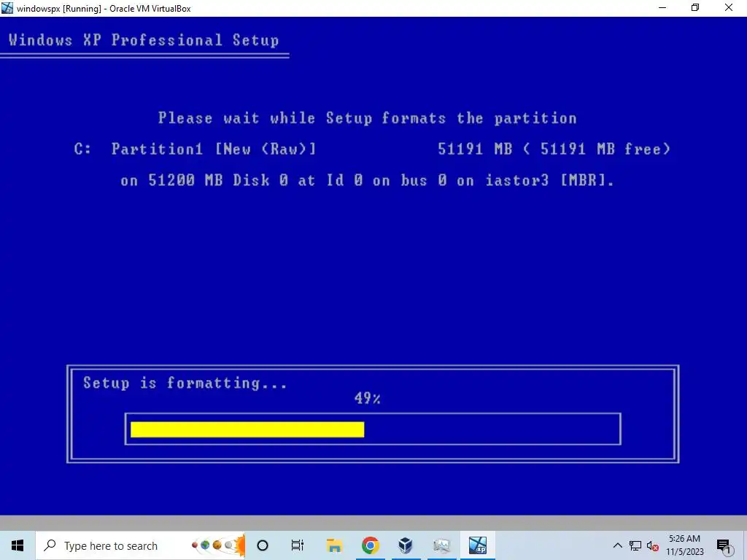
Task: Open the notification center icon
Action: tap(723, 546)
